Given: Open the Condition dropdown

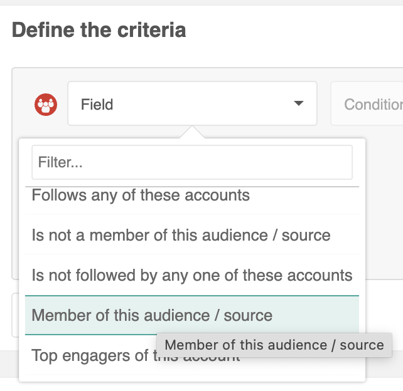Looking at the screenshot, I should (x=367, y=104).
